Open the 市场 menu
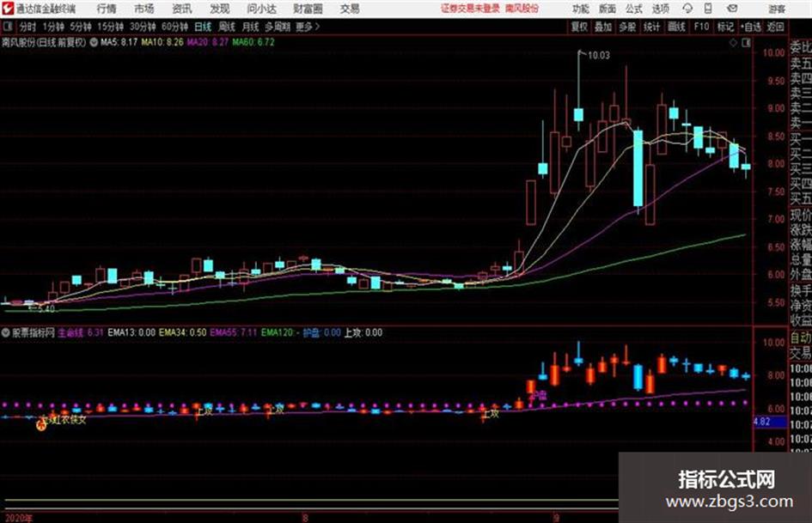Image resolution: width=812 pixels, height=523 pixels. pyautogui.click(x=144, y=9)
